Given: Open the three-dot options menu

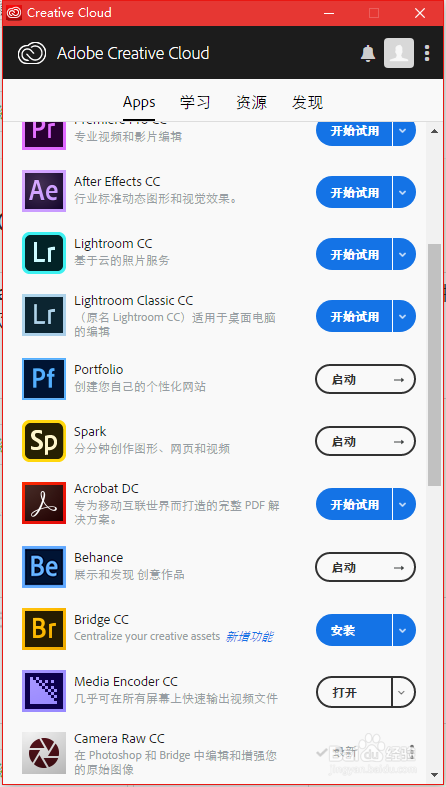Looking at the screenshot, I should [x=427, y=53].
